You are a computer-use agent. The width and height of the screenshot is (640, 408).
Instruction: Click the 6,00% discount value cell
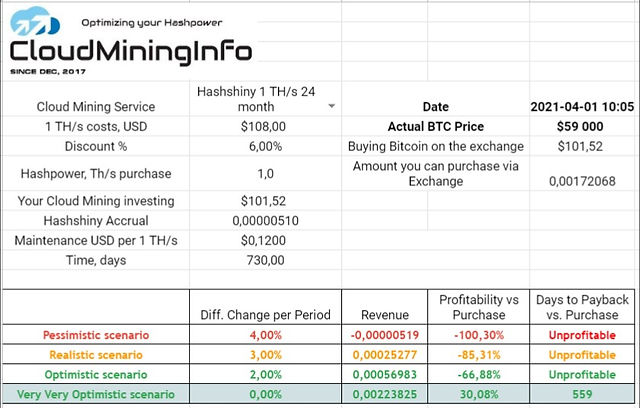tap(264, 146)
